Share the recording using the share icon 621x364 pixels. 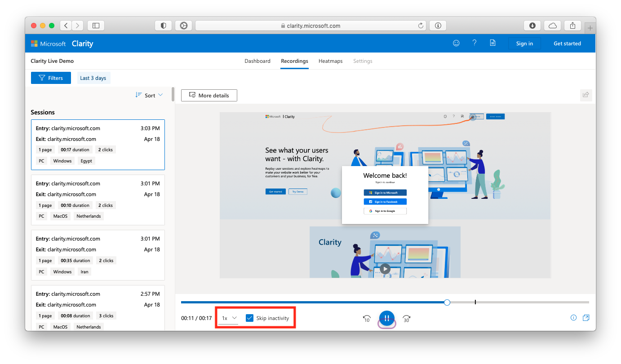[586, 95]
